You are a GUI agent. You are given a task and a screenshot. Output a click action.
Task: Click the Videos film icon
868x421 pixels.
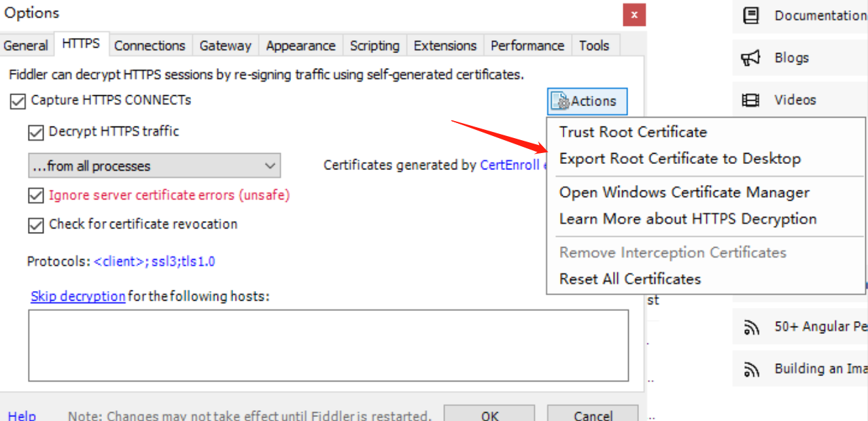(750, 100)
